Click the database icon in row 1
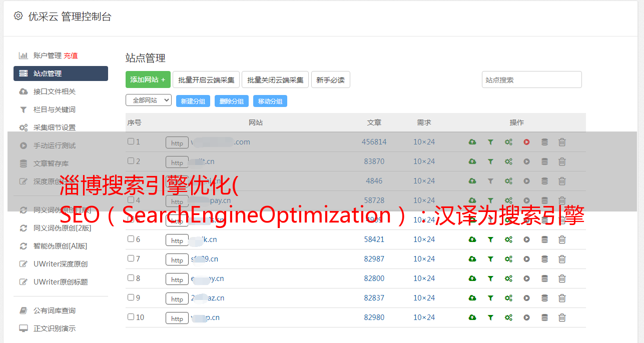Image resolution: width=644 pixels, height=343 pixels. 544,142
